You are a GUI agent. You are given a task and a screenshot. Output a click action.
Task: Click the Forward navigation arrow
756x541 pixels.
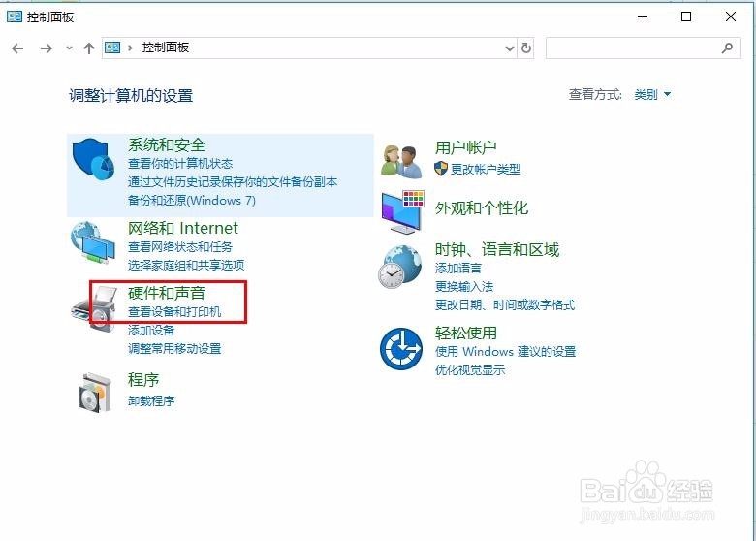47,48
